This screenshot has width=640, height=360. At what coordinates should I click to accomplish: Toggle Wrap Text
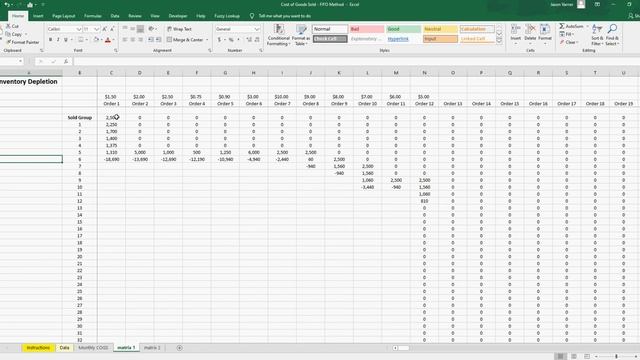179,29
